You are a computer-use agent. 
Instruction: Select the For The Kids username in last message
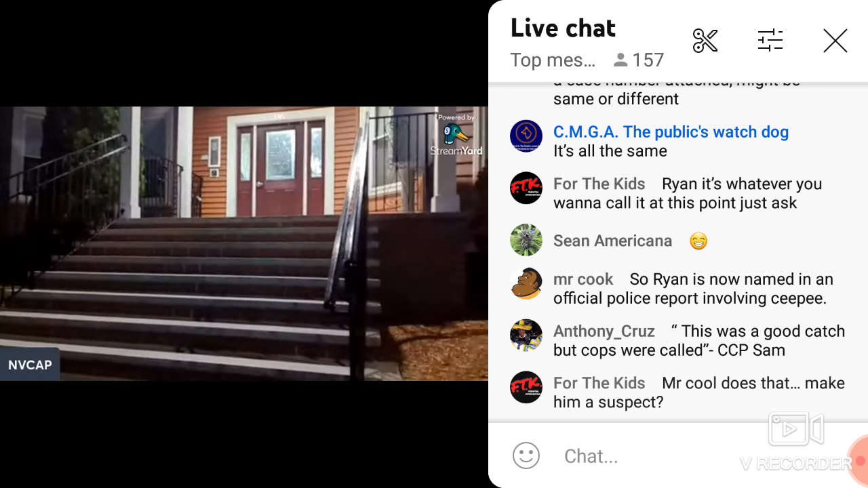[599, 383]
